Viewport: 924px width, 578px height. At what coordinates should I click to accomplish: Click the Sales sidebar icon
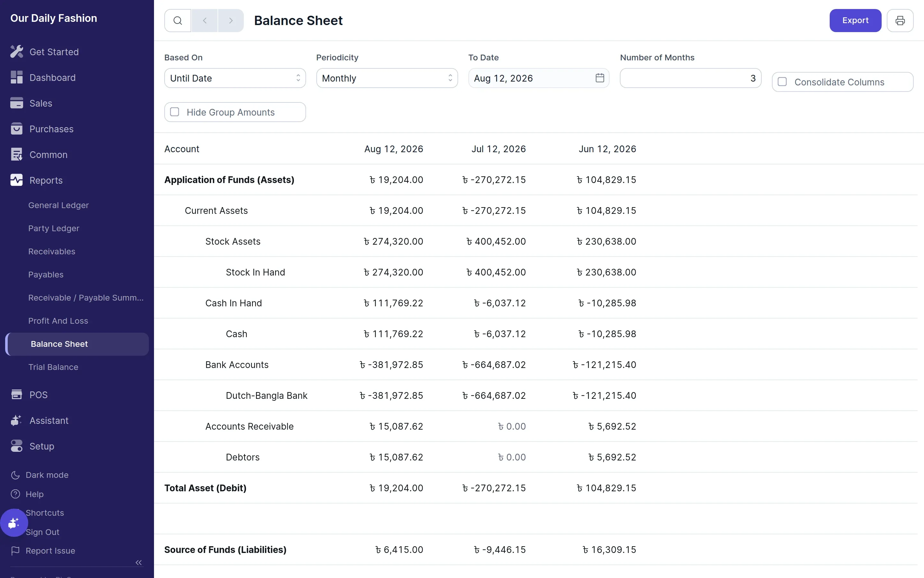(x=16, y=103)
